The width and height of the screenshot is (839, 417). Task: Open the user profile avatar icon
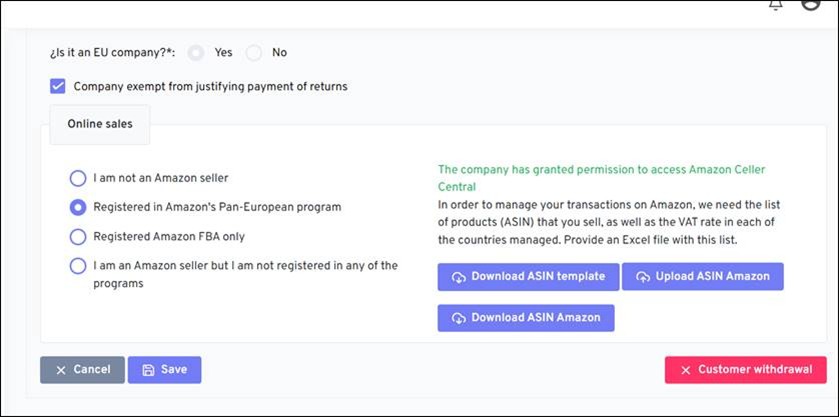click(x=811, y=4)
